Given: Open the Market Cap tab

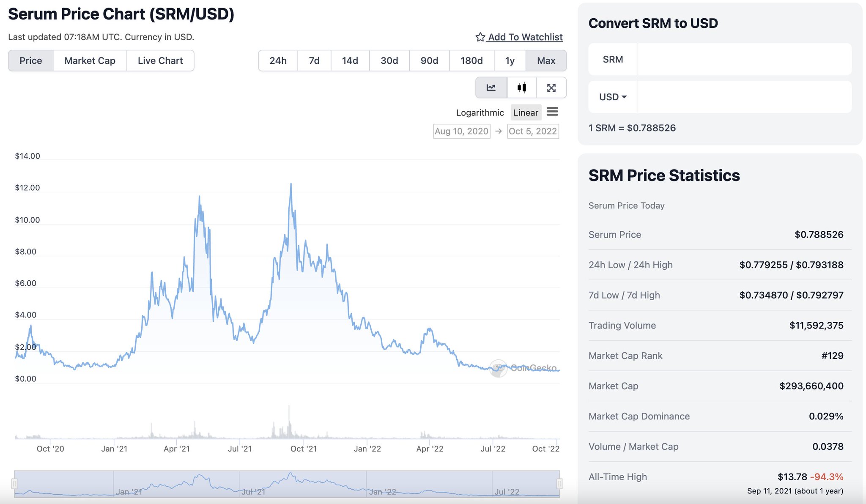Looking at the screenshot, I should (90, 60).
